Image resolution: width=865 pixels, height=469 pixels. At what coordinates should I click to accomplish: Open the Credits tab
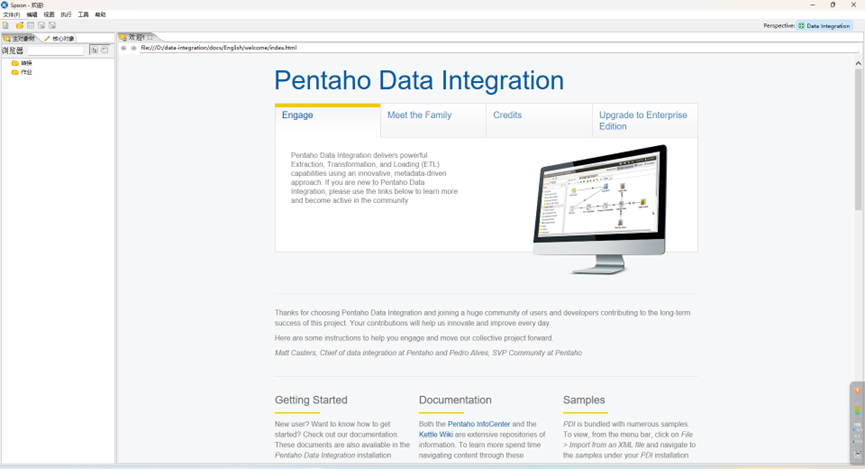(539, 120)
